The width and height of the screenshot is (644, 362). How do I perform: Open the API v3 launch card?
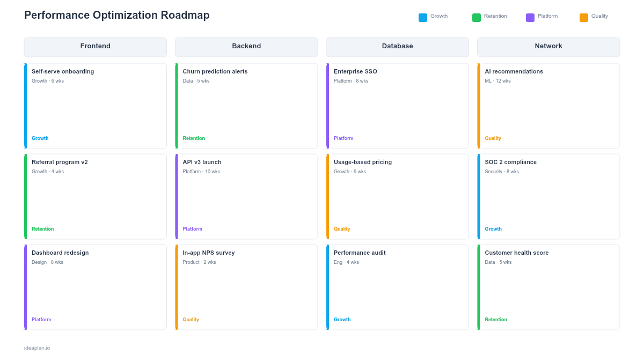click(x=246, y=196)
